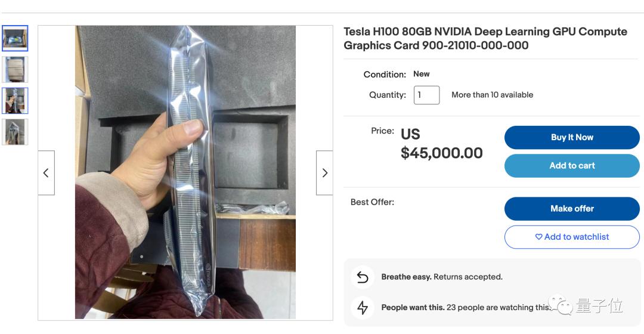Click the More than 10 available text
This screenshot has height=334, width=644.
[x=492, y=95]
